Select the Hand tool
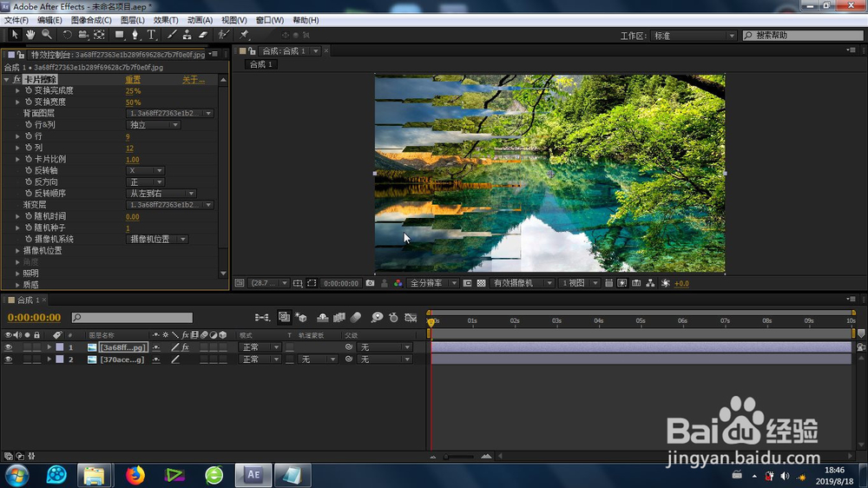Viewport: 868px width, 488px height. coord(30,35)
